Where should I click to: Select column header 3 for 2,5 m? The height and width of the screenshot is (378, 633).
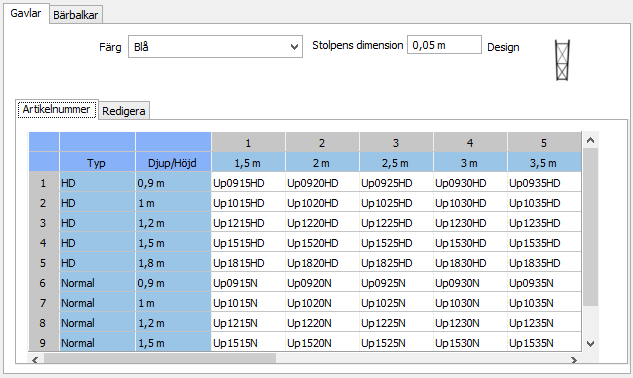click(x=396, y=143)
